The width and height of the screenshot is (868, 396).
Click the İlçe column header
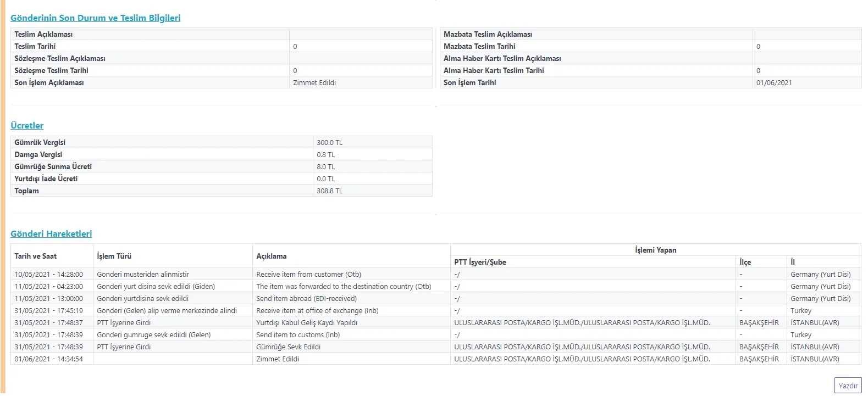tap(745, 263)
